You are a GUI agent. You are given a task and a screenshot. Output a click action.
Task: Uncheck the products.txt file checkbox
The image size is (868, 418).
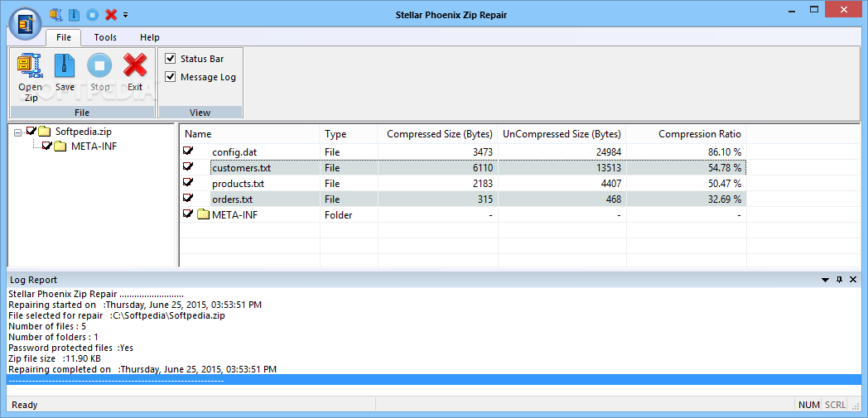pyautogui.click(x=188, y=182)
